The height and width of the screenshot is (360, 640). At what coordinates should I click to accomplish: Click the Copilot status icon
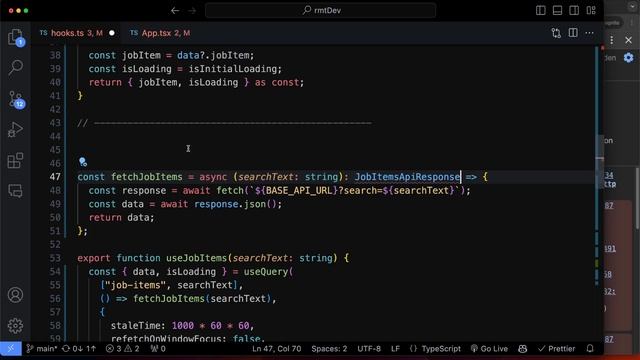pyautogui.click(x=522, y=349)
